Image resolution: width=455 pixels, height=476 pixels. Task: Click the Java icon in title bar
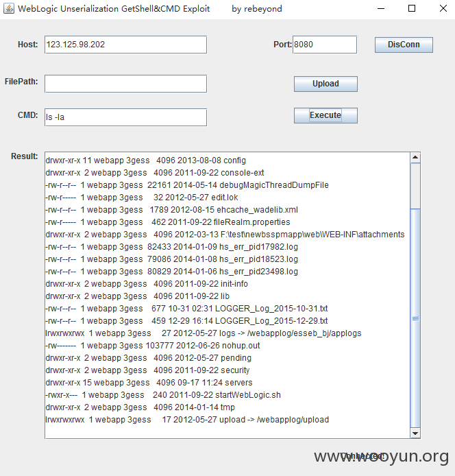tap(9, 8)
